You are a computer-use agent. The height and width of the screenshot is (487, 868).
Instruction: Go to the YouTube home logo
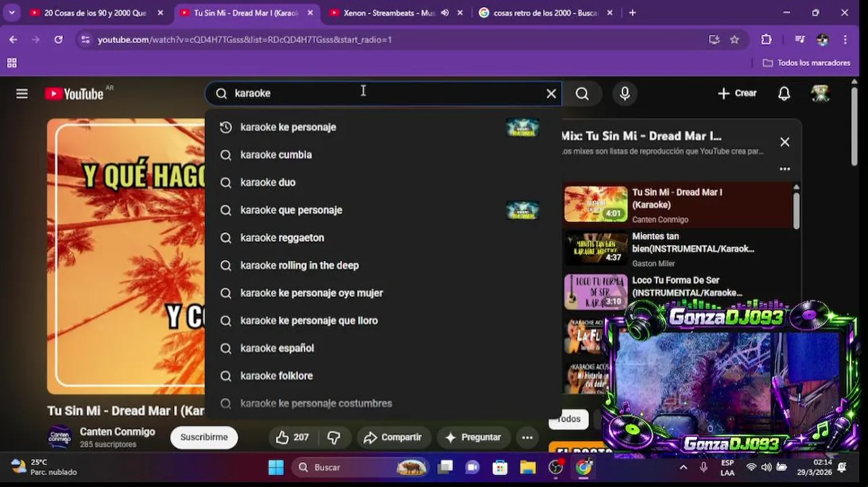tap(74, 93)
